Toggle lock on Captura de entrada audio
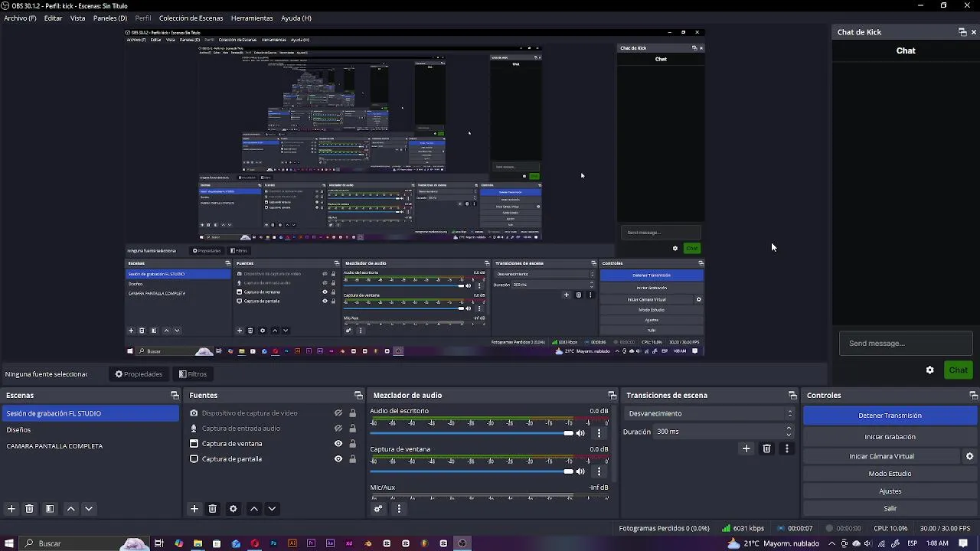 [352, 429]
